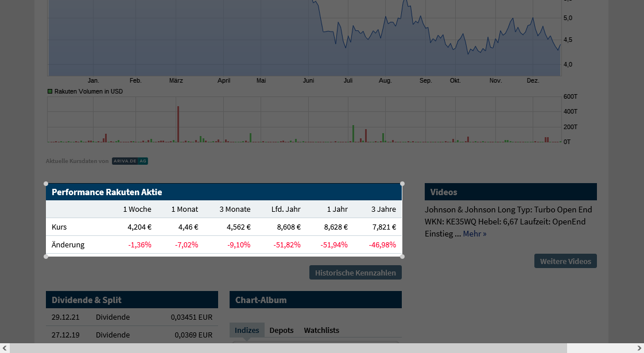
Task: Select the 1 Monat column header
Action: [184, 209]
